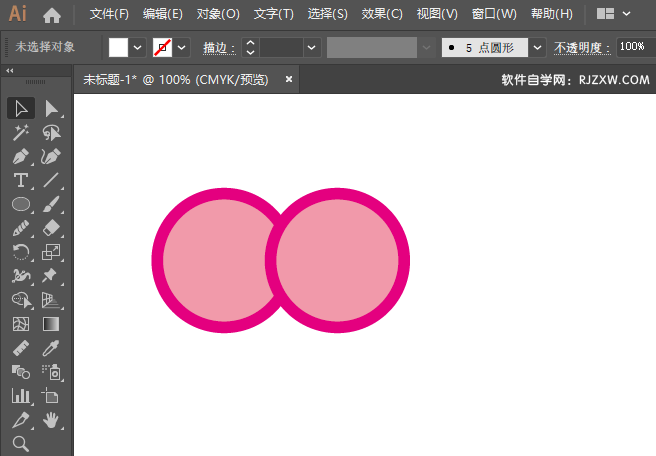
Task: Choose the Slice tool
Action: [x=21, y=420]
